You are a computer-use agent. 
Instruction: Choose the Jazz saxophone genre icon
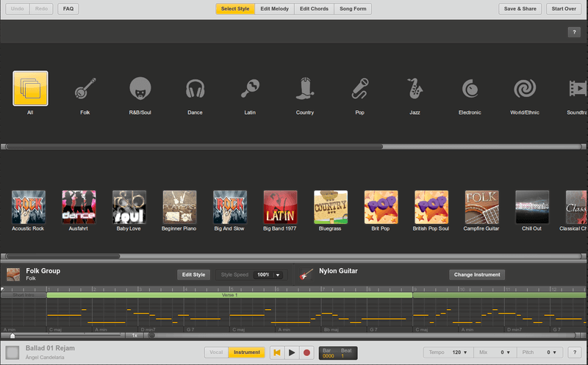(x=415, y=90)
